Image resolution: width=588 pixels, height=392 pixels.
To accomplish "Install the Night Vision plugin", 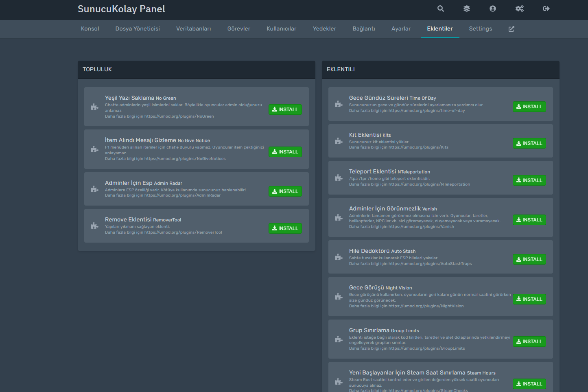I will click(x=529, y=299).
